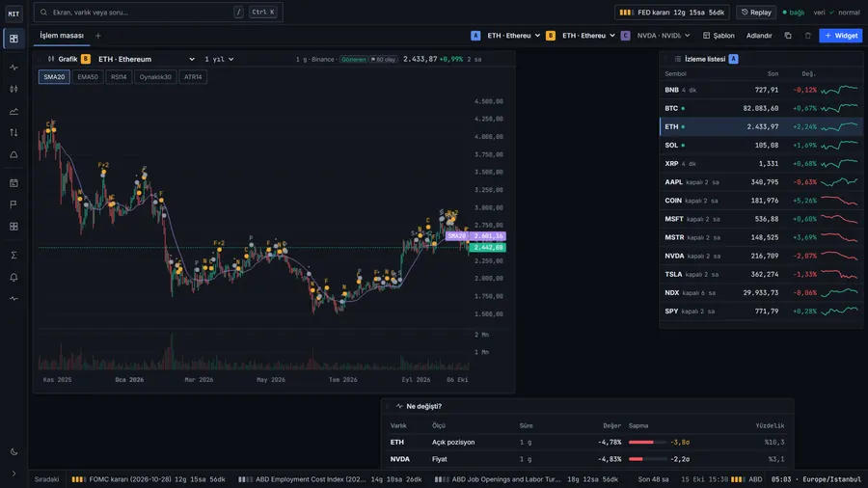Image resolution: width=868 pixels, height=488 pixels.
Task: Click the Replay button
Action: point(756,13)
